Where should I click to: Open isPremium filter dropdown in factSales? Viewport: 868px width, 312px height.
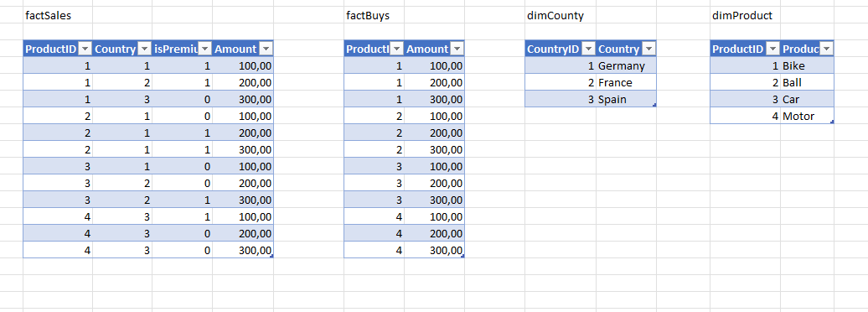pyautogui.click(x=204, y=49)
